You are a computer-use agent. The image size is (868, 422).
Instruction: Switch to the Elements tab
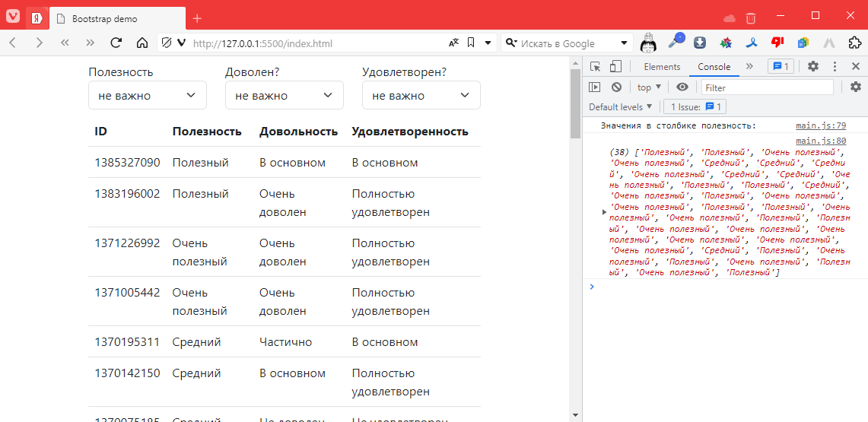tap(662, 67)
